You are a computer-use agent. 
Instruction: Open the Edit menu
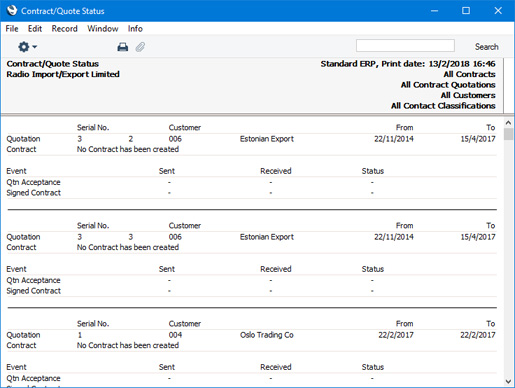[x=35, y=29]
